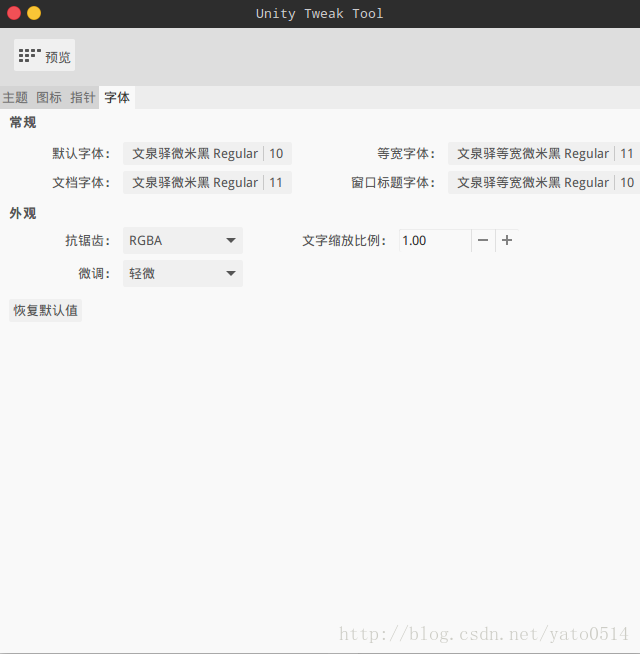The image size is (640, 654).
Task: Click the 预览 overview grid button
Action: tap(44, 55)
